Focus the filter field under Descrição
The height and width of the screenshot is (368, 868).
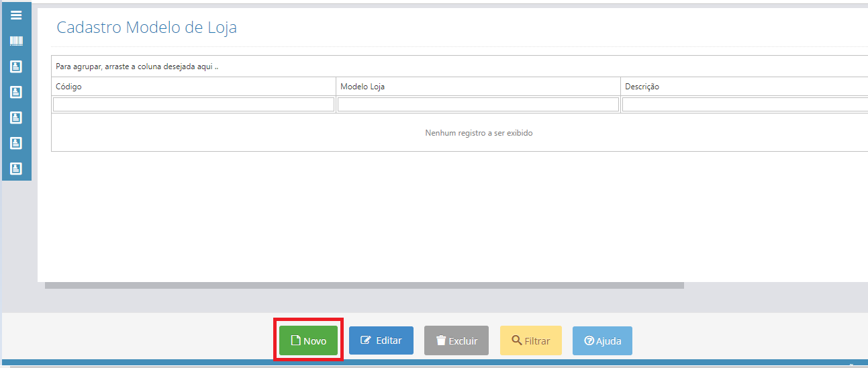745,104
